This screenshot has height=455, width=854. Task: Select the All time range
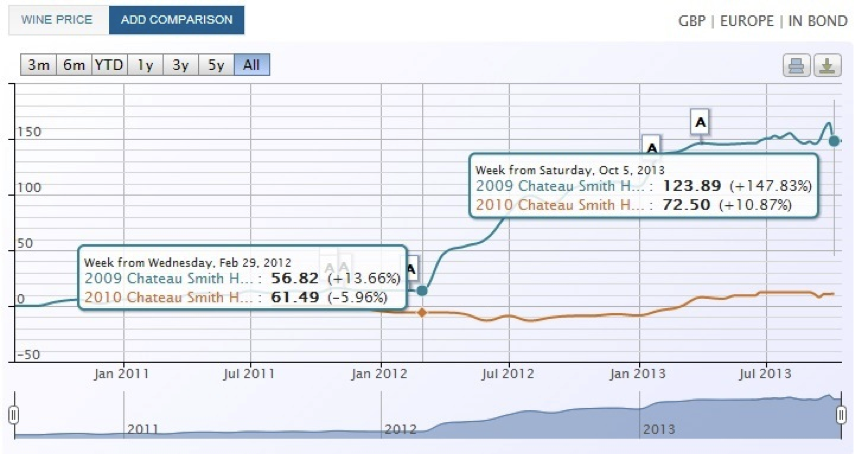(251, 65)
